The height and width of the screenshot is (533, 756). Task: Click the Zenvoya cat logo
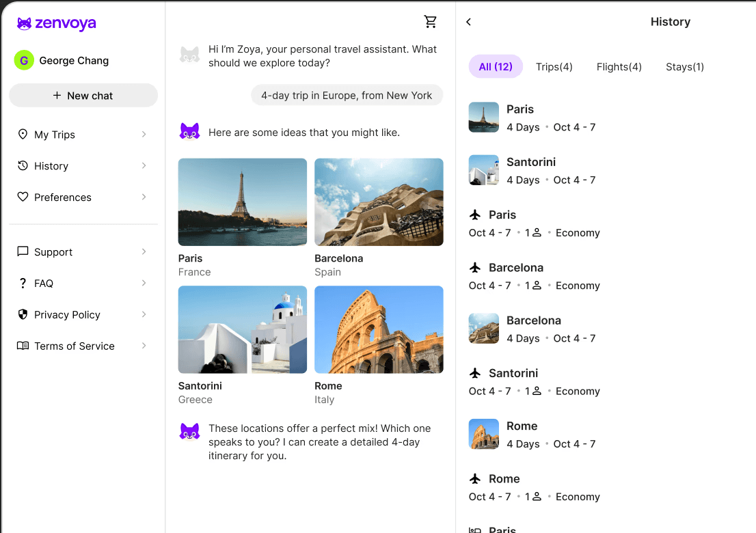click(x=23, y=23)
